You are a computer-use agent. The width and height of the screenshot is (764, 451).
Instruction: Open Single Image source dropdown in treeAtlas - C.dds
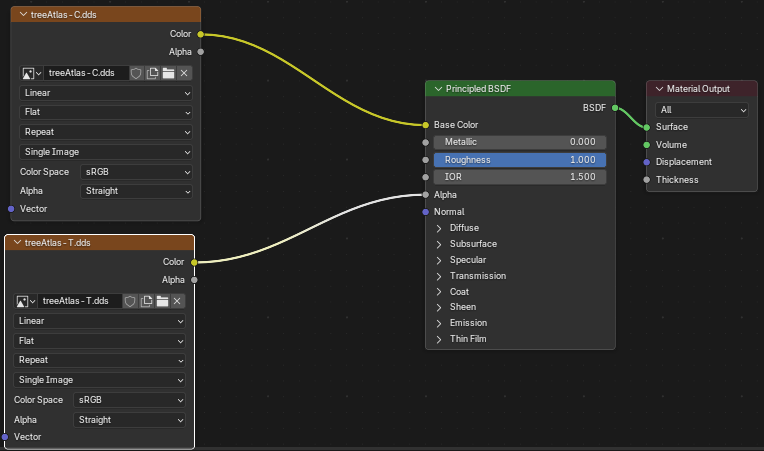pyautogui.click(x=106, y=152)
